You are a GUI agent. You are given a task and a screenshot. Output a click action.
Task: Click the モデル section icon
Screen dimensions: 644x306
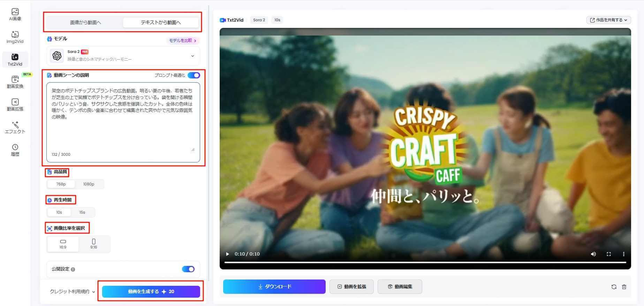pos(50,39)
